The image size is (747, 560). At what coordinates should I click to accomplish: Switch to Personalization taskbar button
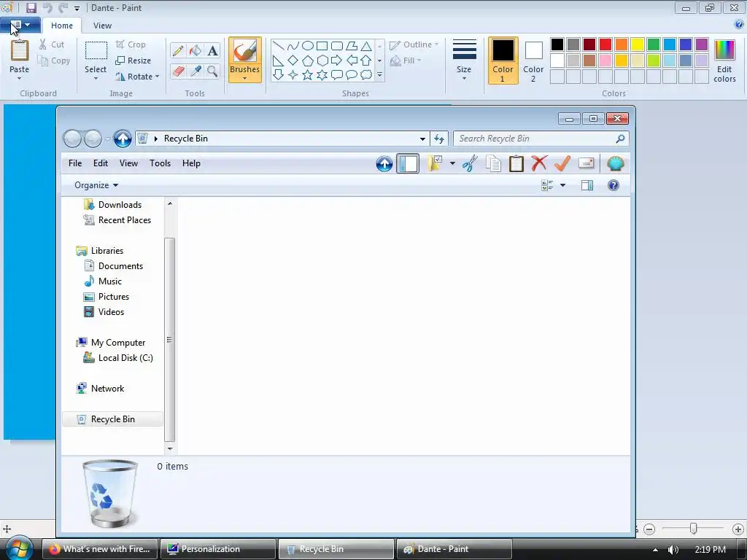(218, 549)
